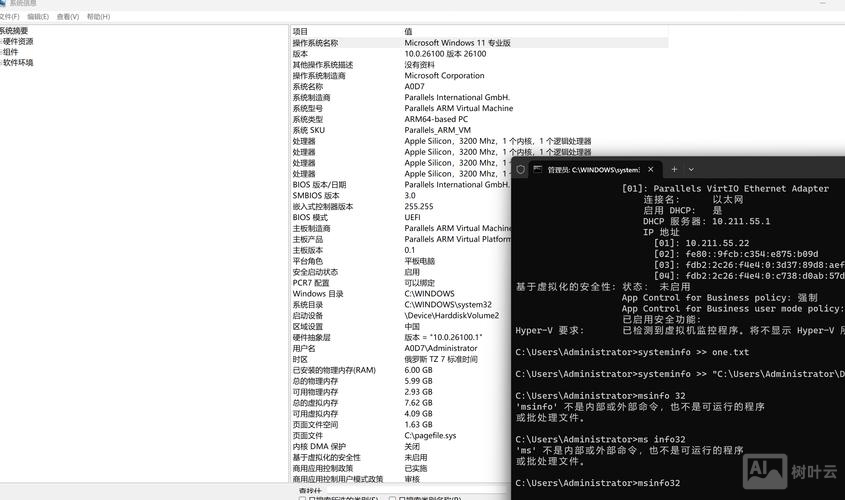Open the 文件(F) menu
The height and width of the screenshot is (500, 845).
pyautogui.click(x=9, y=17)
